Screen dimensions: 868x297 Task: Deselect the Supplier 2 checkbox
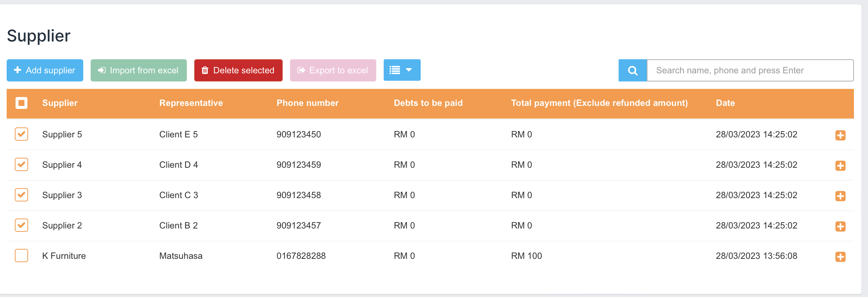[21, 225]
